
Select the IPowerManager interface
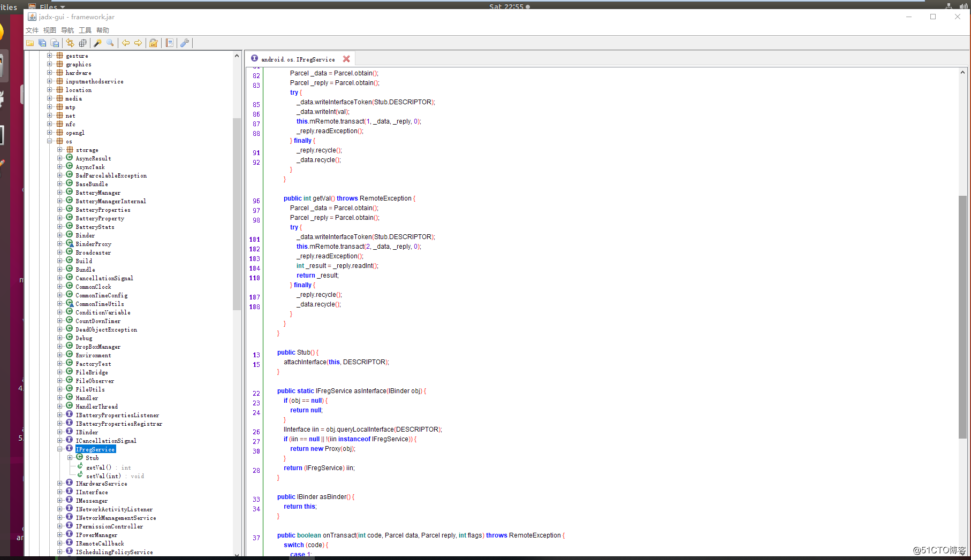(96, 535)
